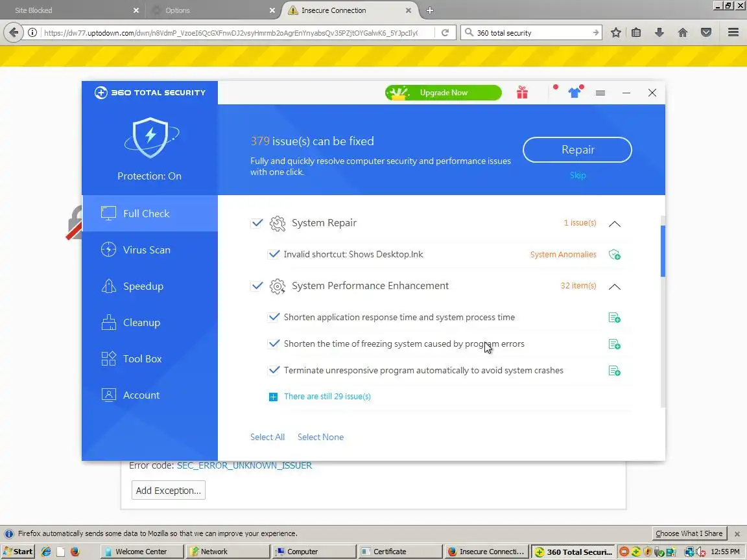Viewport: 747px width, 560px height.
Task: Open the gift box icon in 360 header
Action: tap(522, 93)
